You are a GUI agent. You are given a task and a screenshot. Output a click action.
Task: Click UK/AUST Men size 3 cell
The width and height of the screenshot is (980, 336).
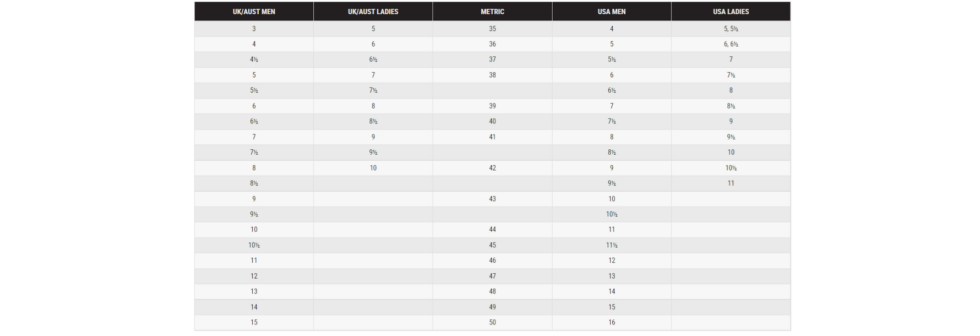click(x=254, y=29)
